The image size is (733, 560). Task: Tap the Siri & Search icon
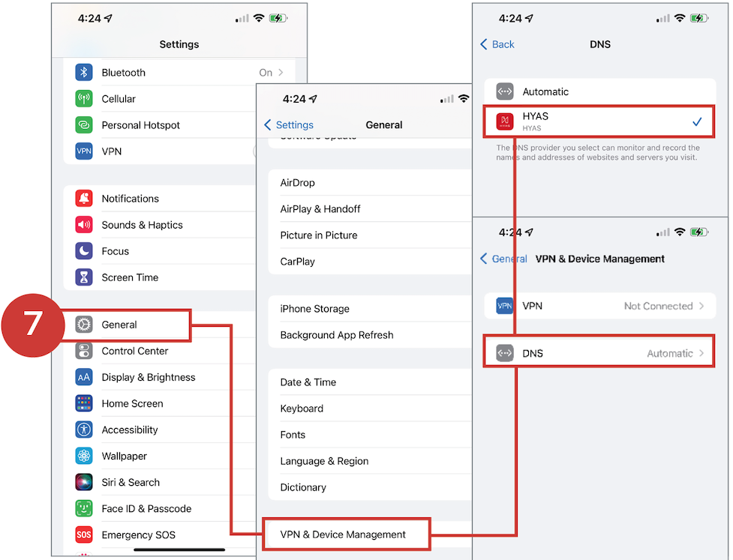coord(84,482)
